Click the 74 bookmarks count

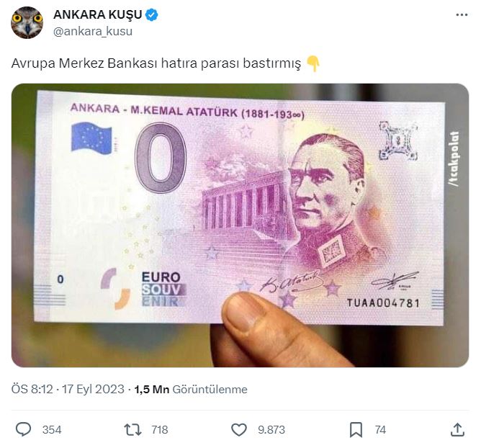(380, 429)
